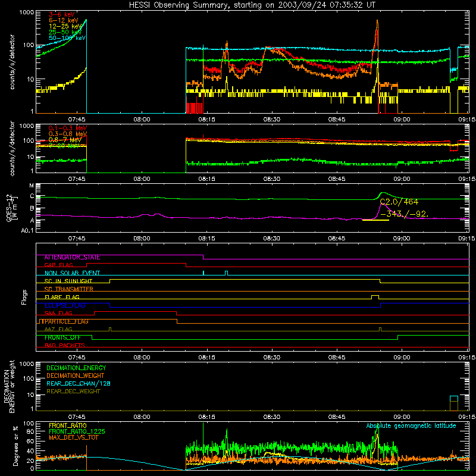Click the yellow 12-25 keV legend label
Viewport: 476px width, 476px height.
[x=65, y=26]
